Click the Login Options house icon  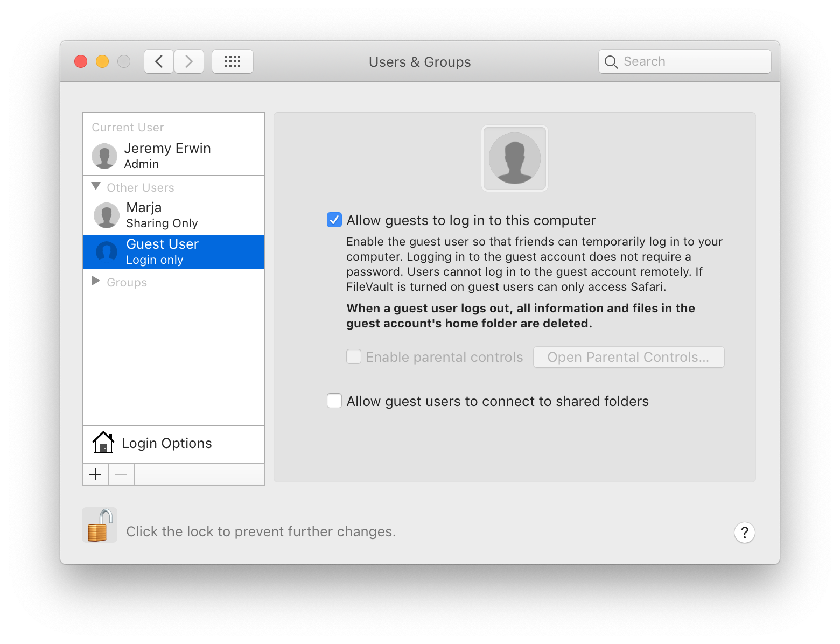click(103, 443)
